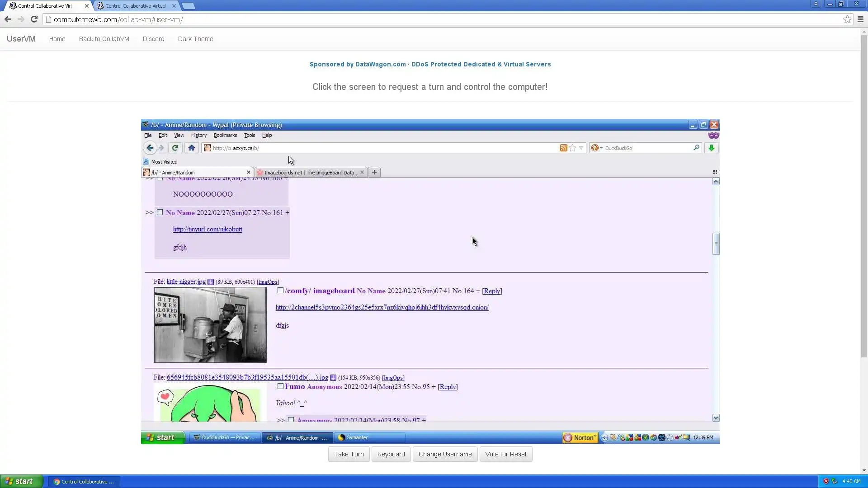Expand the URL history dropdown arrow
This screenshot has width=868, height=488.
pyautogui.click(x=581, y=148)
